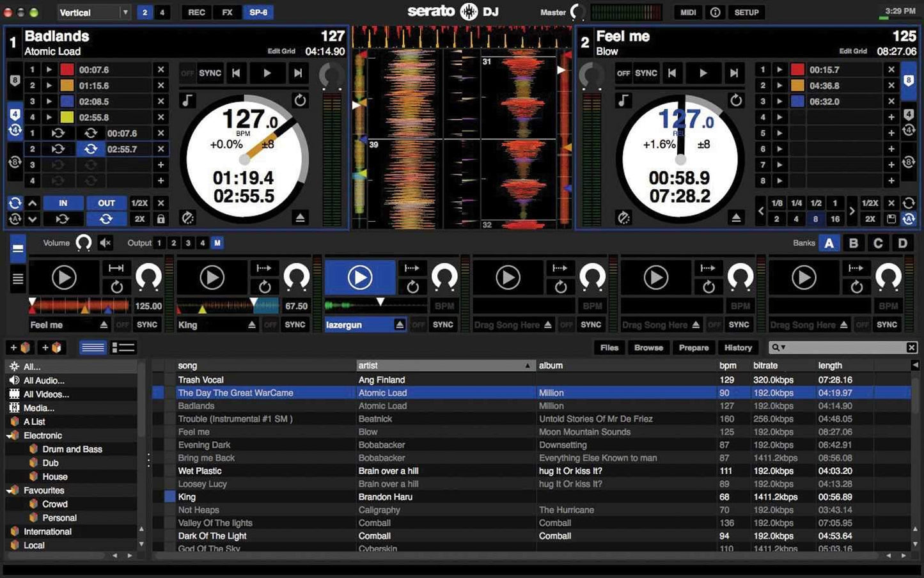Open the Vertical display layout dropdown
The width and height of the screenshot is (924, 578).
point(94,12)
